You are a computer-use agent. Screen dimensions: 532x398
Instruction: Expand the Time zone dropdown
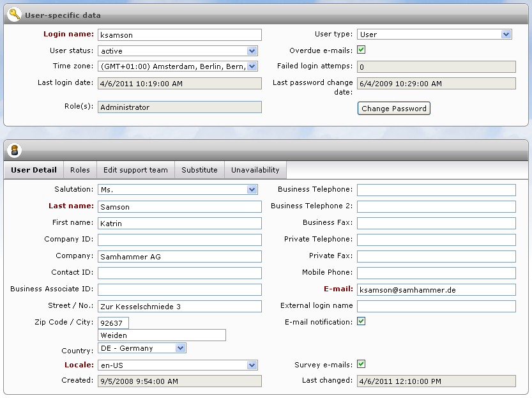coord(179,66)
